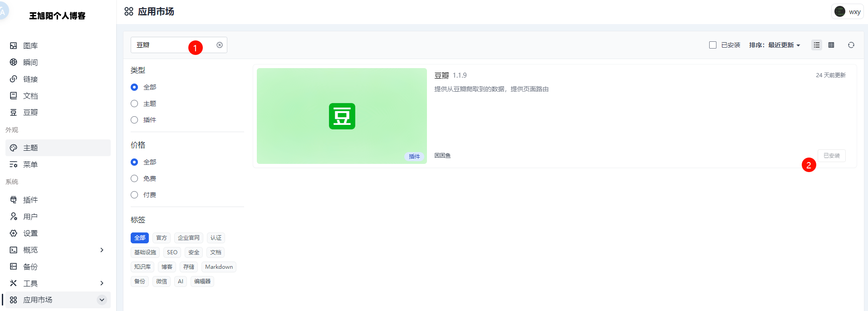Collapse the 应用市场 sidebar chevron

[102, 300]
